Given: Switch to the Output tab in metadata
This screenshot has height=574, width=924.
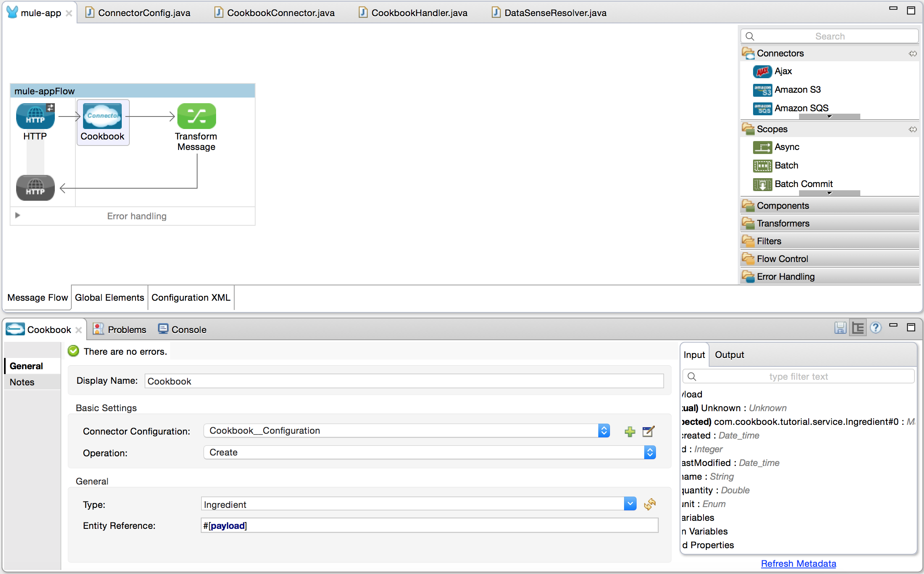Looking at the screenshot, I should pyautogui.click(x=730, y=355).
